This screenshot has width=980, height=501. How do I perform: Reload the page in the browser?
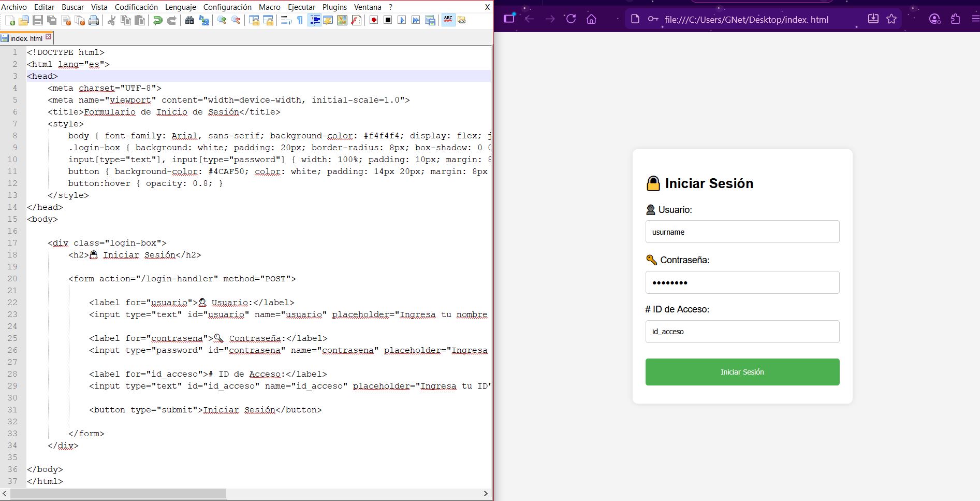point(571,19)
